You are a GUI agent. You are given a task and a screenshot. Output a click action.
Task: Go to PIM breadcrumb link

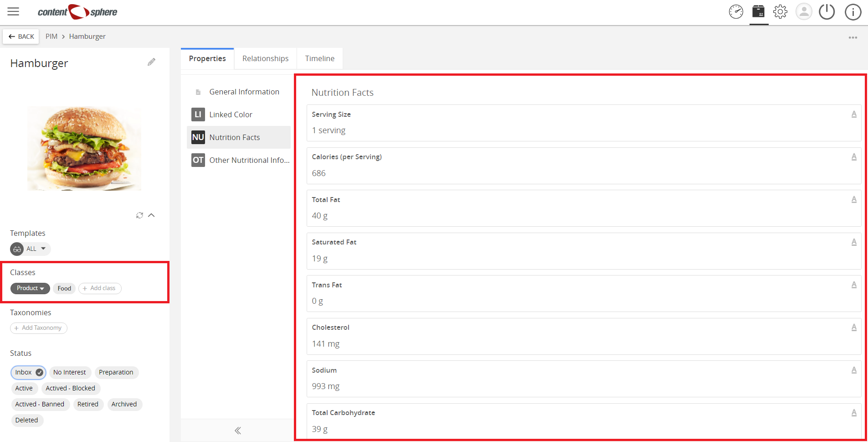tap(51, 36)
